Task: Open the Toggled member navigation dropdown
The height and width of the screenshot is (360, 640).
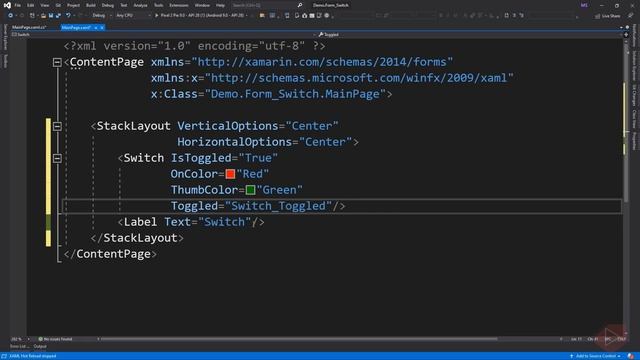Action: coord(469,35)
